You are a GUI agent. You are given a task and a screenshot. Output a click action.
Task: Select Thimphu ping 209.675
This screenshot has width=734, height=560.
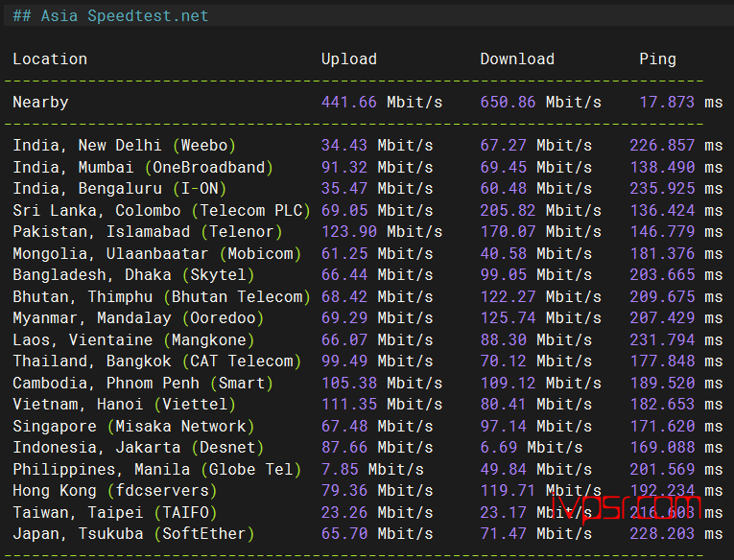(x=662, y=296)
